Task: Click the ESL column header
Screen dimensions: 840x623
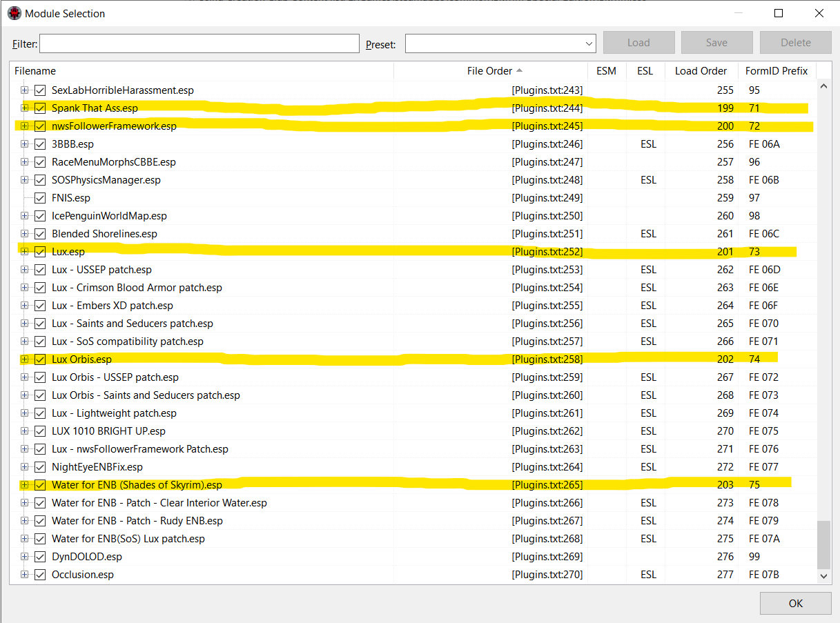Action: (645, 71)
